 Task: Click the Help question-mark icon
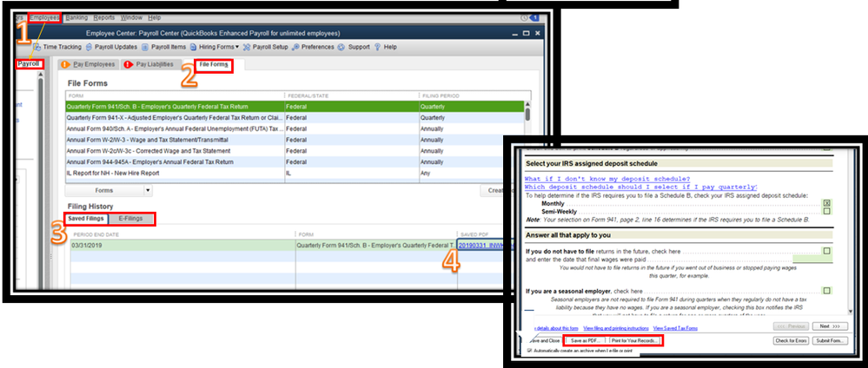pyautogui.click(x=378, y=47)
